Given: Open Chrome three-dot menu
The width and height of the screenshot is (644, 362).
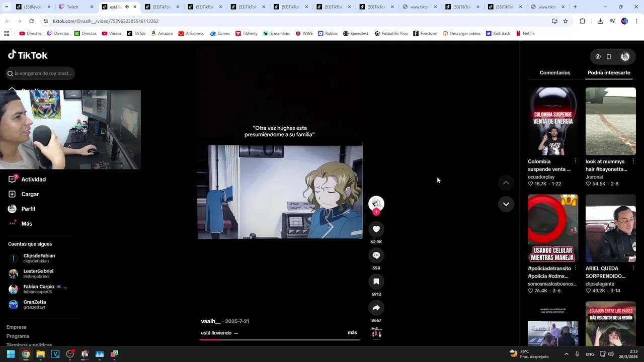Looking at the screenshot, I should point(636,21).
